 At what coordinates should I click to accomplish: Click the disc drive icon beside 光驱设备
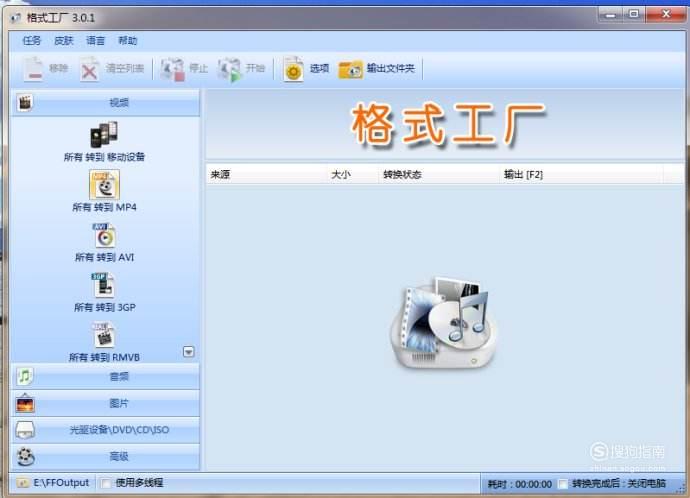(25, 430)
